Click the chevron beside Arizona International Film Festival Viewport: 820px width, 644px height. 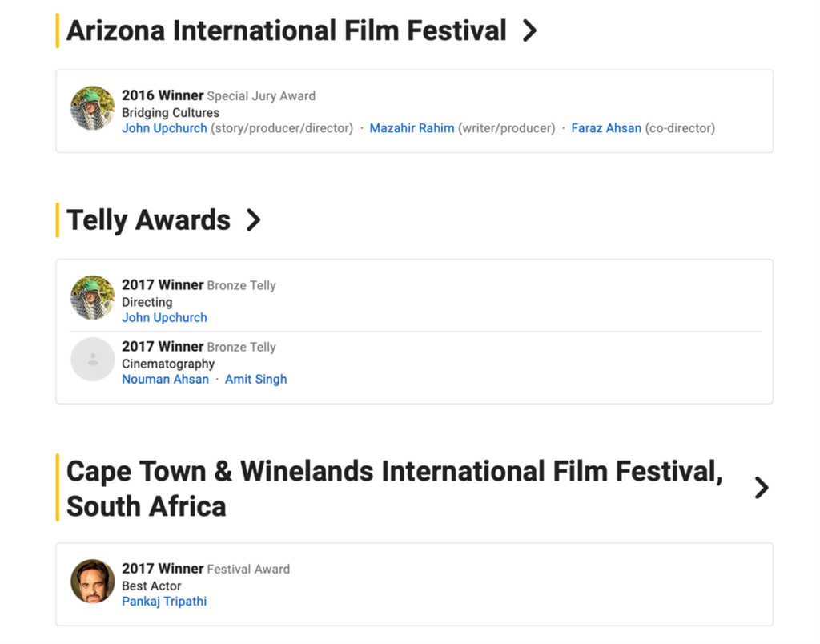coord(529,31)
